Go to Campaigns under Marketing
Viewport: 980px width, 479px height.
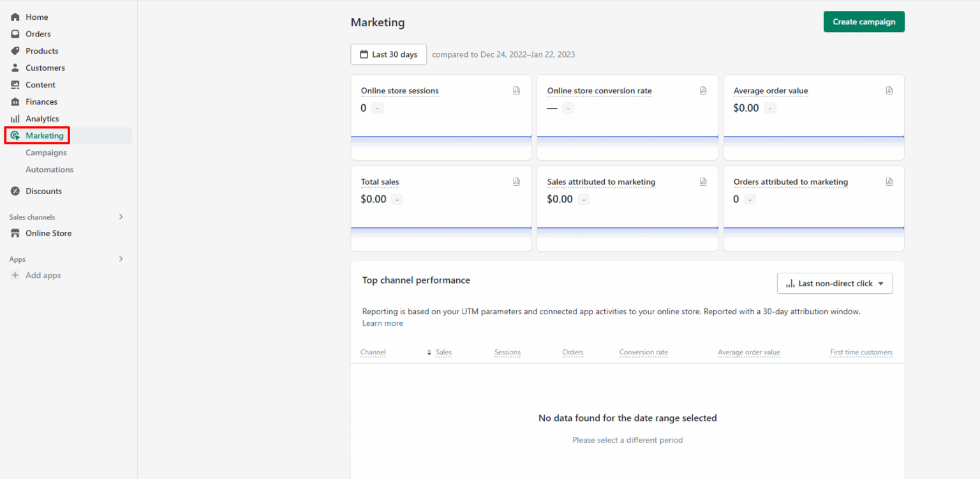pyautogui.click(x=46, y=152)
